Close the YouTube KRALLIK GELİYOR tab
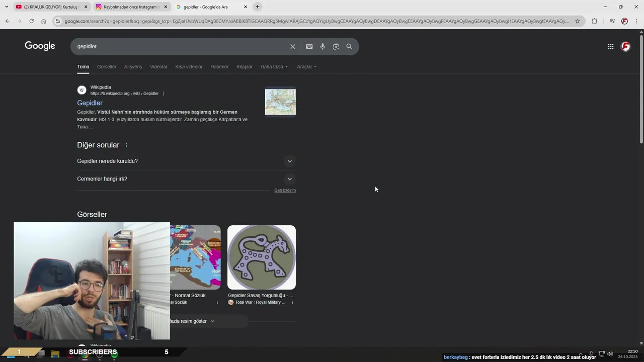This screenshot has height=362, width=644. click(x=86, y=7)
